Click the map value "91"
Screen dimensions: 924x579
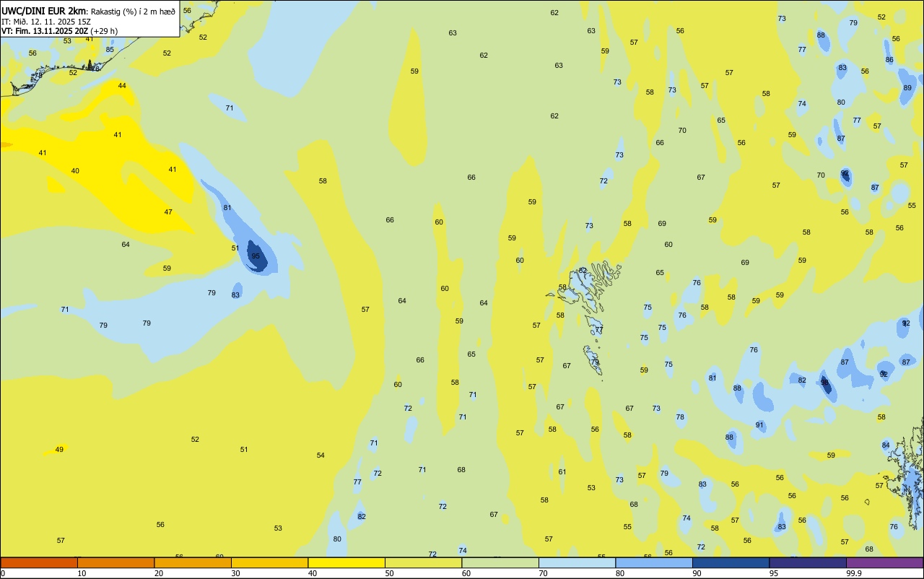pyautogui.click(x=759, y=425)
